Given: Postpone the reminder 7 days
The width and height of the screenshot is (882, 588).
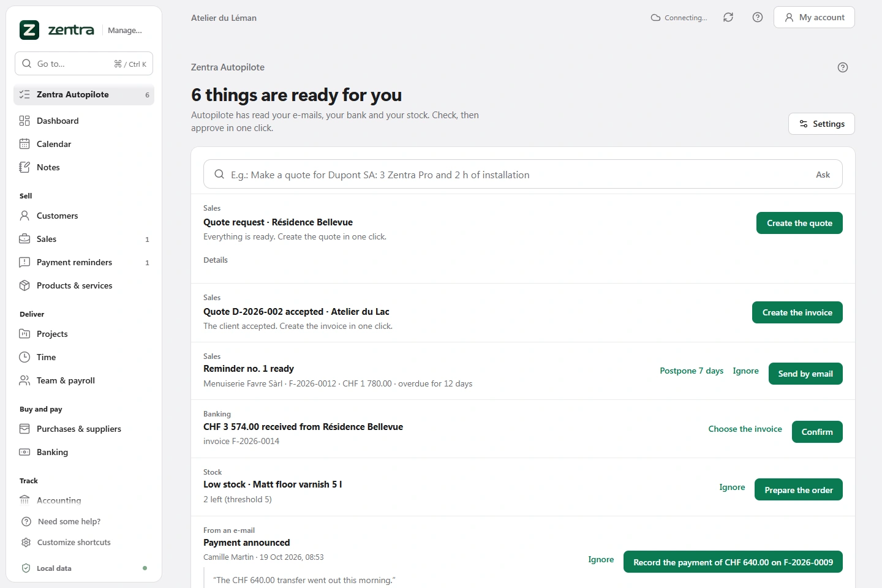Looking at the screenshot, I should pyautogui.click(x=692, y=371).
